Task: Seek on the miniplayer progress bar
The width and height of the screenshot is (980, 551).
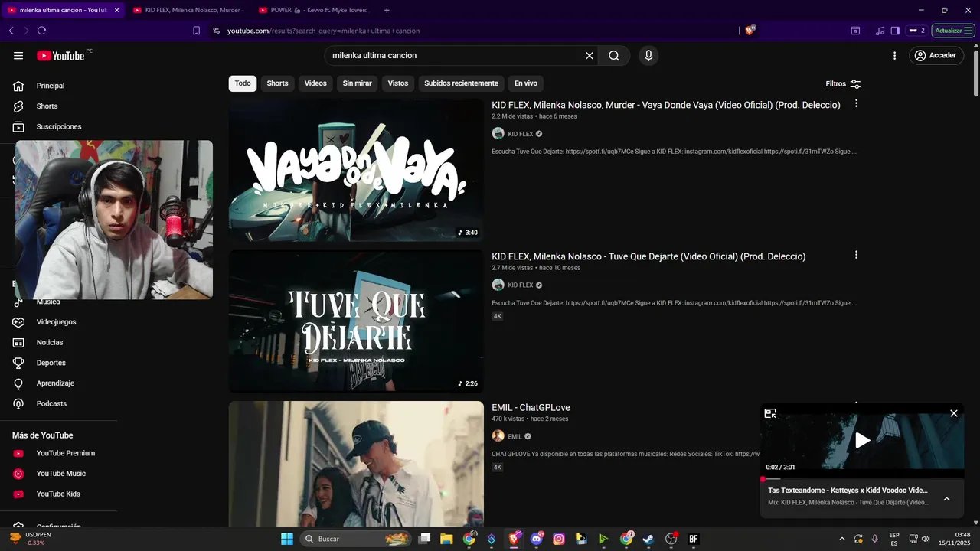Action: coord(862,479)
